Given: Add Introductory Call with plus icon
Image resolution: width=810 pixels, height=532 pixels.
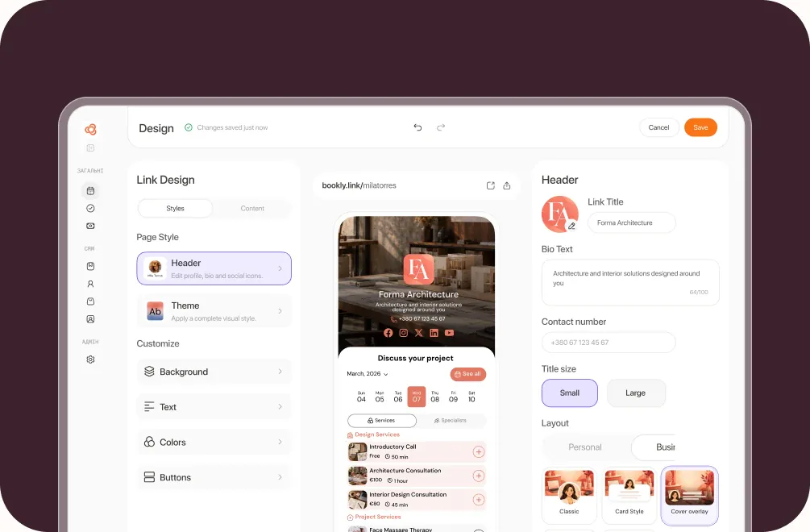Looking at the screenshot, I should pos(479,452).
